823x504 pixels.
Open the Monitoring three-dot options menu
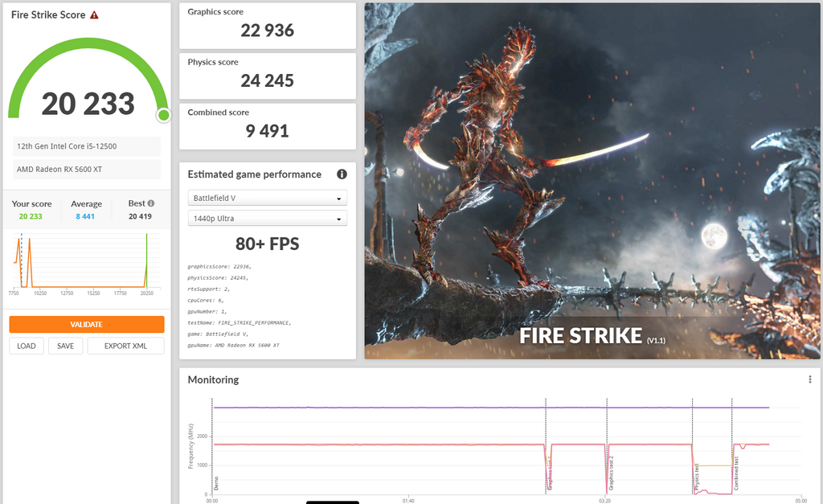810,379
